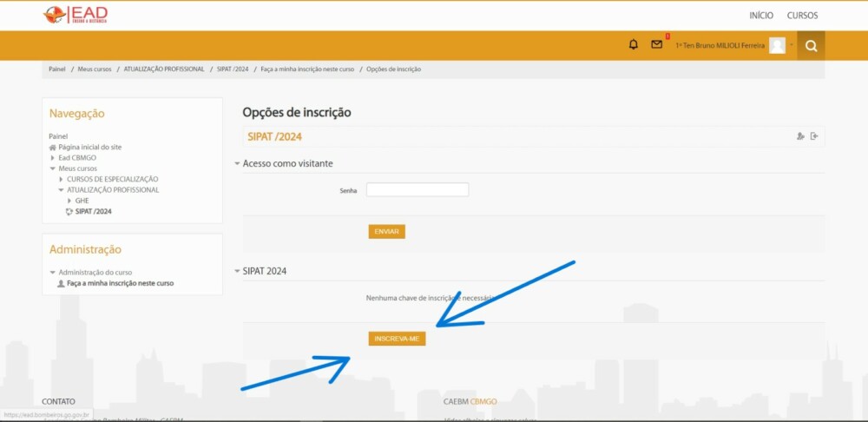Click the EAD site logo
The image size is (868, 422).
tap(76, 15)
